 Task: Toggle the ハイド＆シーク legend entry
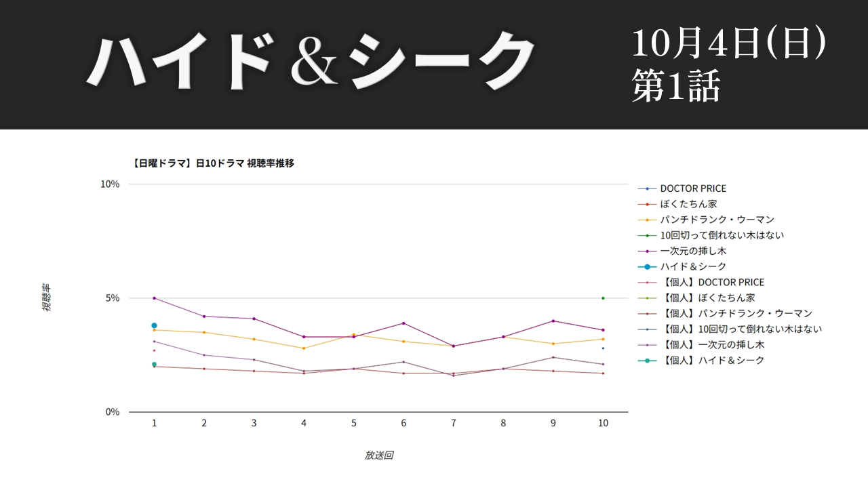682,266
